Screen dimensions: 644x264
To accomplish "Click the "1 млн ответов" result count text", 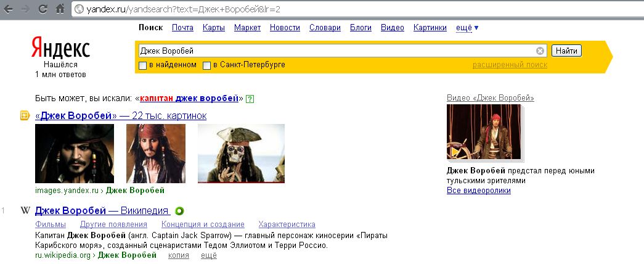I will pos(60,75).
